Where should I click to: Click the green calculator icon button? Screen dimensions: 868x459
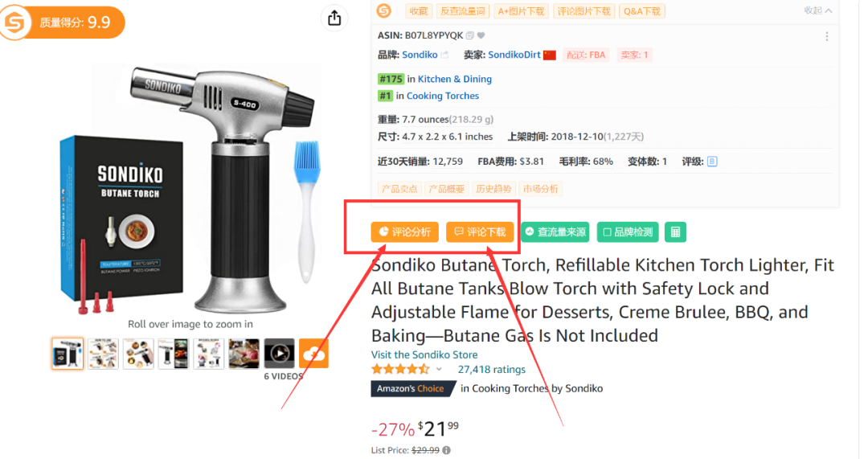coord(675,232)
